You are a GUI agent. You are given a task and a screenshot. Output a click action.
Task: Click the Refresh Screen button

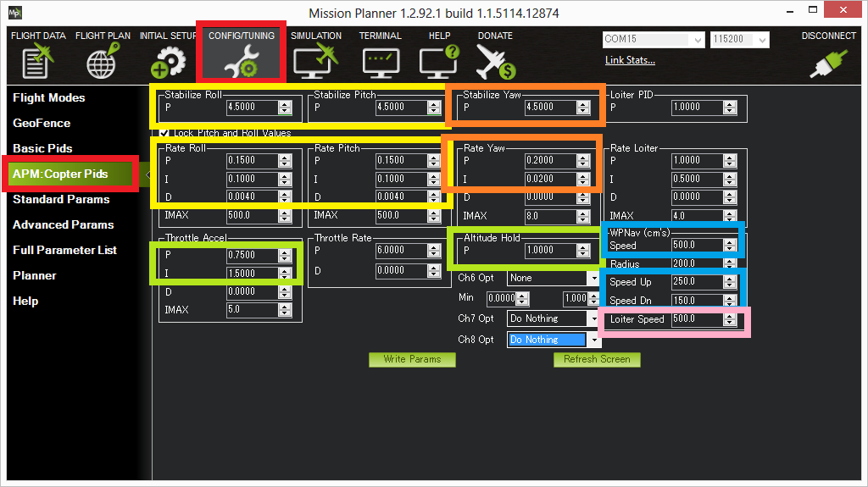tap(597, 359)
